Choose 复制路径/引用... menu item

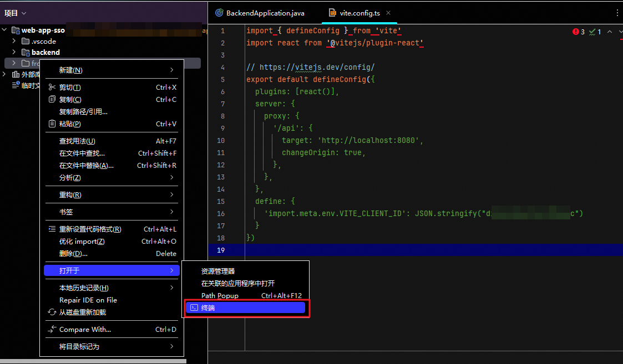coord(112,111)
